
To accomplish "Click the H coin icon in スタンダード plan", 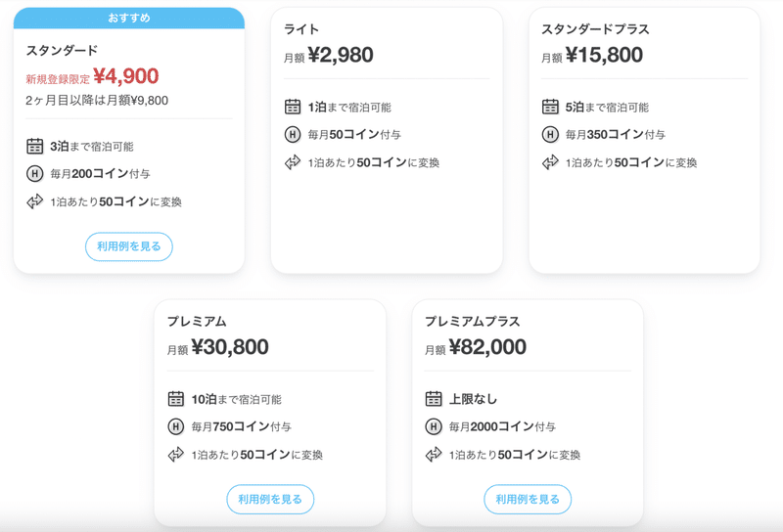I will pos(34,174).
